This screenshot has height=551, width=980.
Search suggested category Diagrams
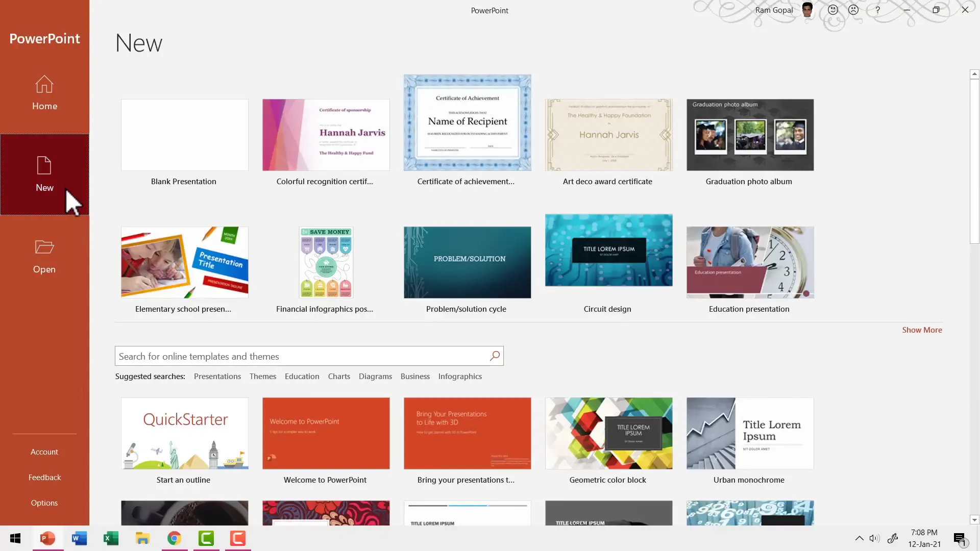(375, 377)
